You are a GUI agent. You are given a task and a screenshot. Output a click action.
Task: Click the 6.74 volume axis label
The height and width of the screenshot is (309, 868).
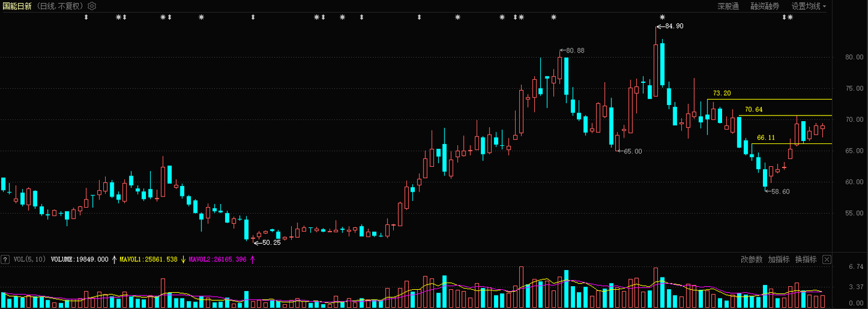coord(856,266)
